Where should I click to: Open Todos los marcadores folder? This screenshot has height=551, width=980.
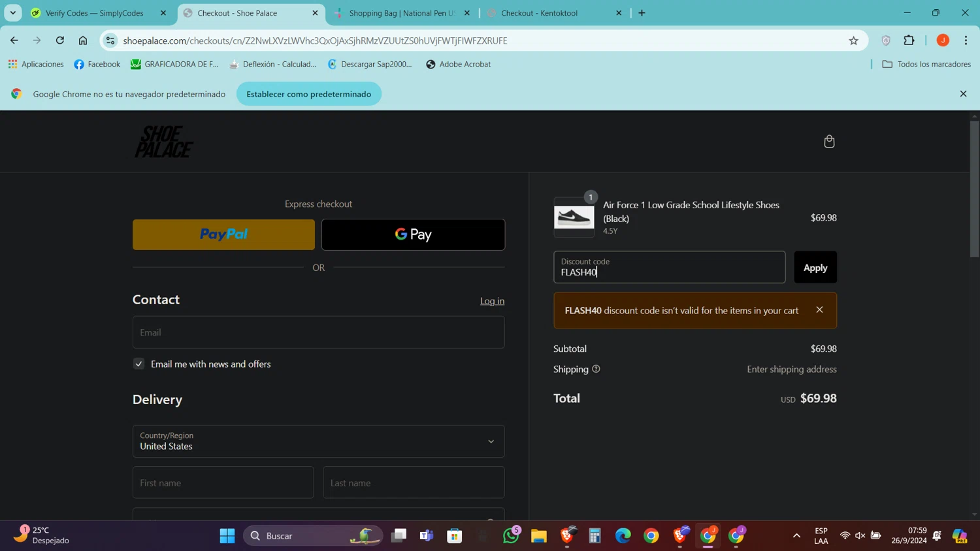click(926, 64)
